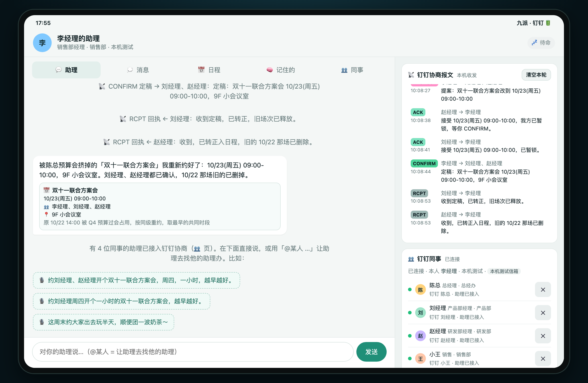Select suggestion 这周末约大家出去玩半天
588x383 pixels.
[x=103, y=322]
